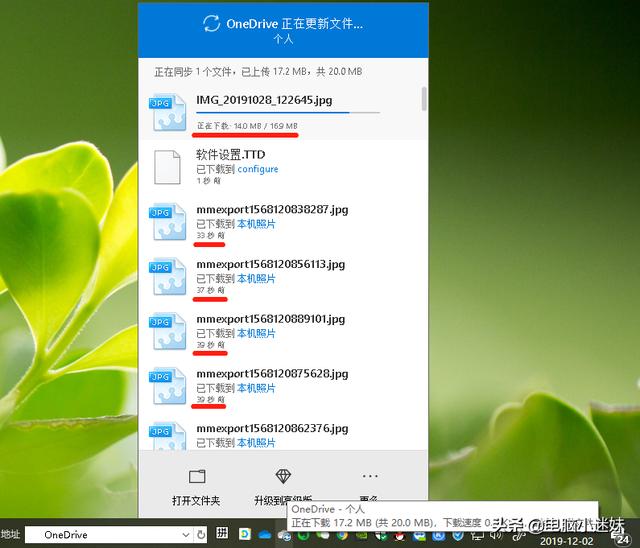Click JPG icon of mmexport1568120862376.jpg
The width and height of the screenshot is (640, 548).
point(168,436)
